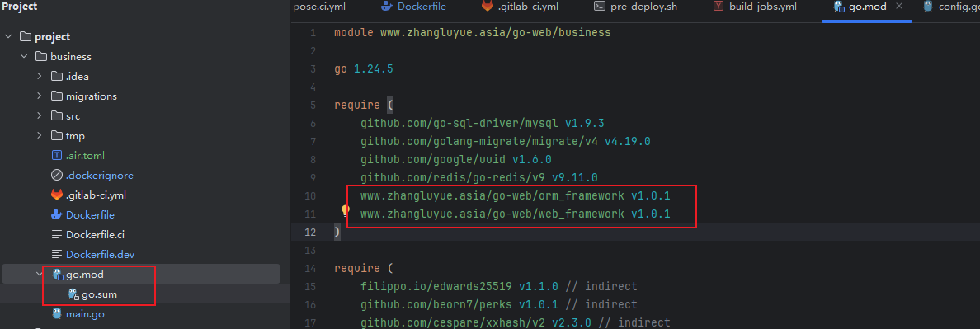Click the project folder icon
The height and width of the screenshot is (329, 980).
(x=26, y=37)
